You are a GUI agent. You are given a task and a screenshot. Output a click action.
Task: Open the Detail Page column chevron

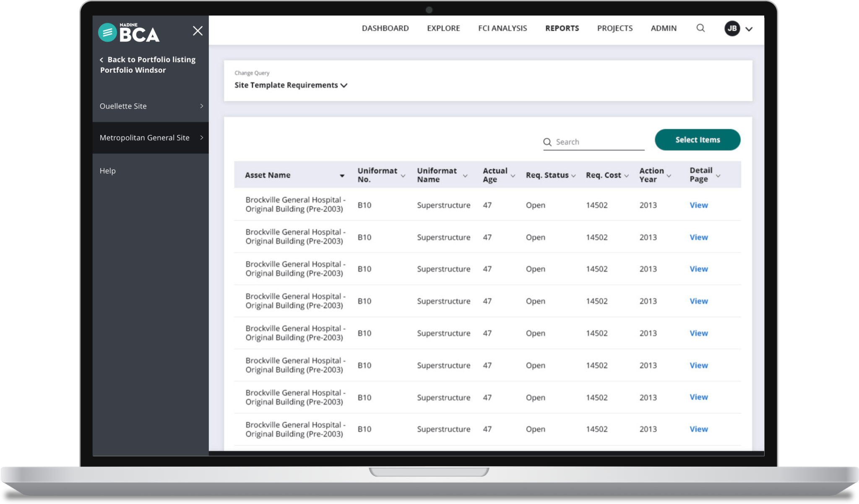718,176
